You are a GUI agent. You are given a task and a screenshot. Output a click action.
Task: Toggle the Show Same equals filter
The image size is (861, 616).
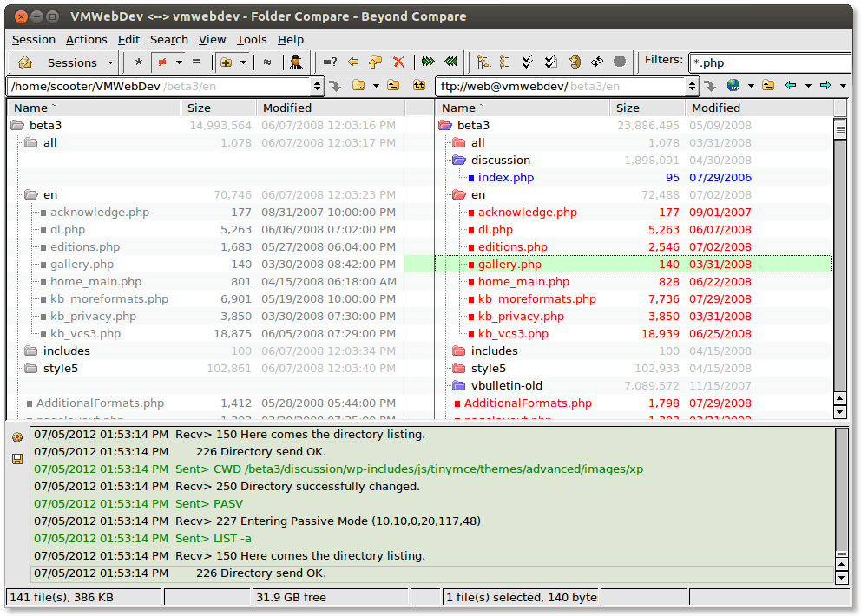[x=196, y=62]
